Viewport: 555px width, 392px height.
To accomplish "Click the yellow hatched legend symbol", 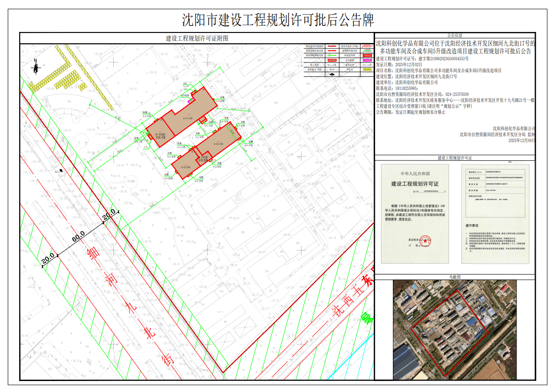I will click(x=367, y=69).
